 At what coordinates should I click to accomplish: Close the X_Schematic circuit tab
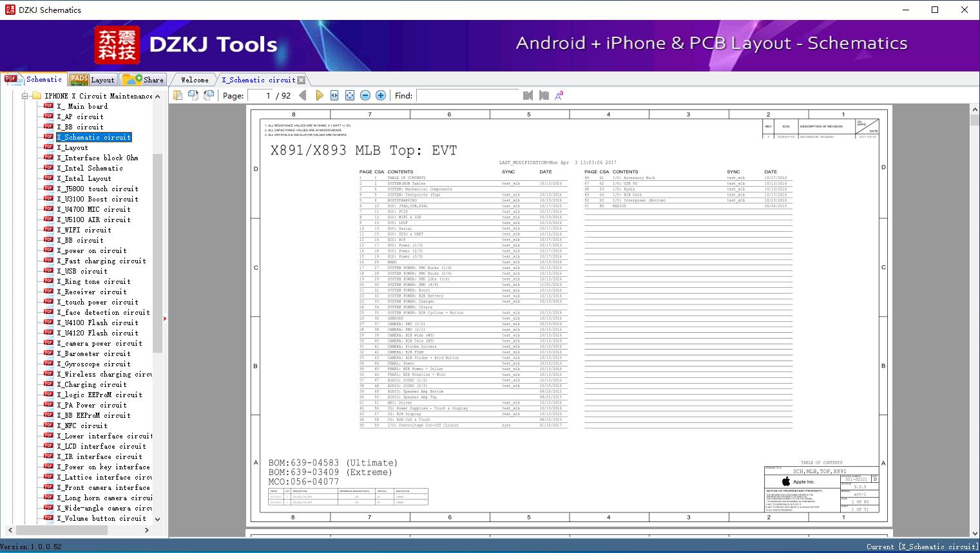(301, 80)
